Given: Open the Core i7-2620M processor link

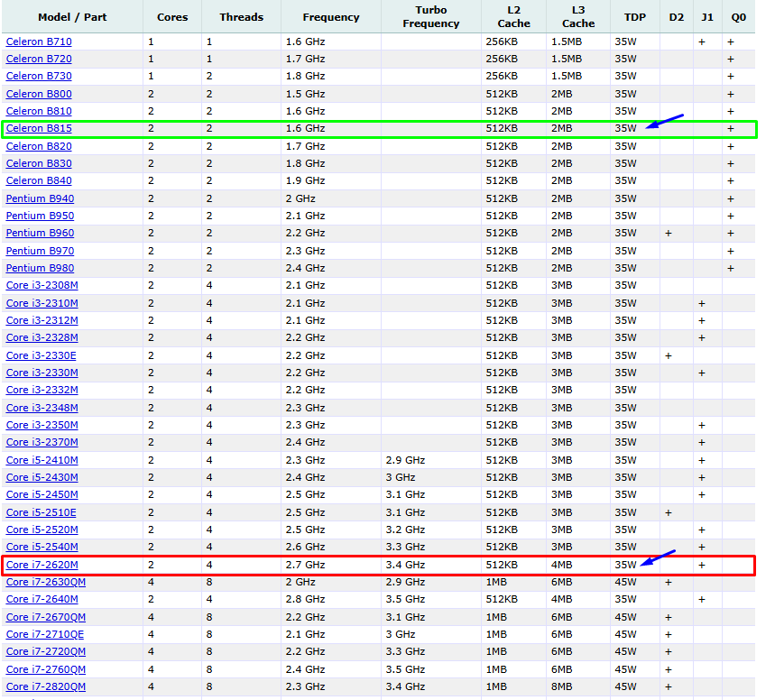Looking at the screenshot, I should point(42,565).
